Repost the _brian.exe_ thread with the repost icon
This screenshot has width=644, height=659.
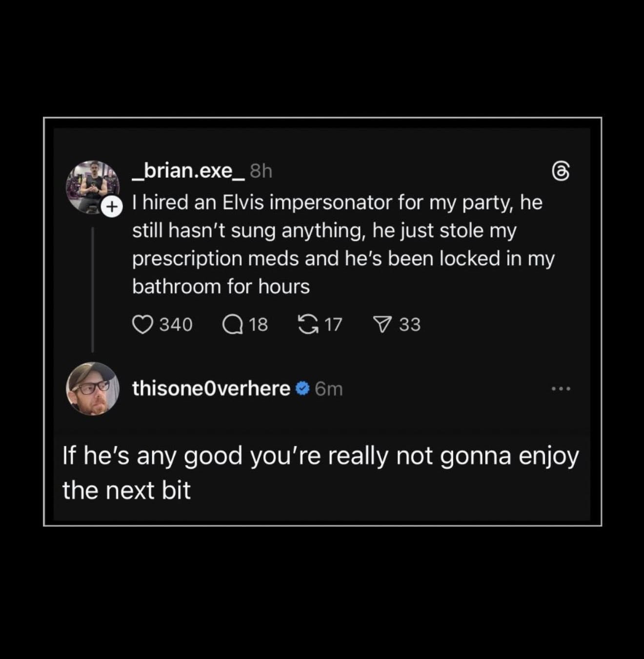click(307, 325)
